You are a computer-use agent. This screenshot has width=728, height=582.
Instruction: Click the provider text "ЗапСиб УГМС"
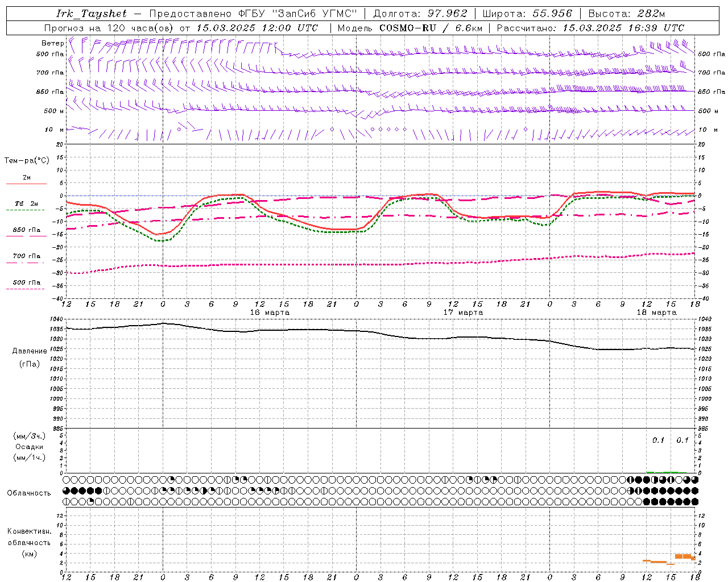pyautogui.click(x=315, y=14)
